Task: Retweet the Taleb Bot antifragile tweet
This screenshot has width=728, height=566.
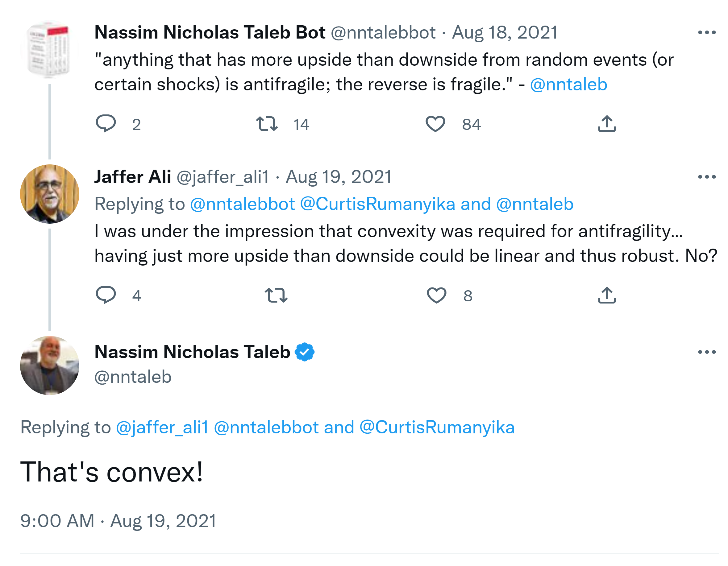Action: [x=267, y=124]
